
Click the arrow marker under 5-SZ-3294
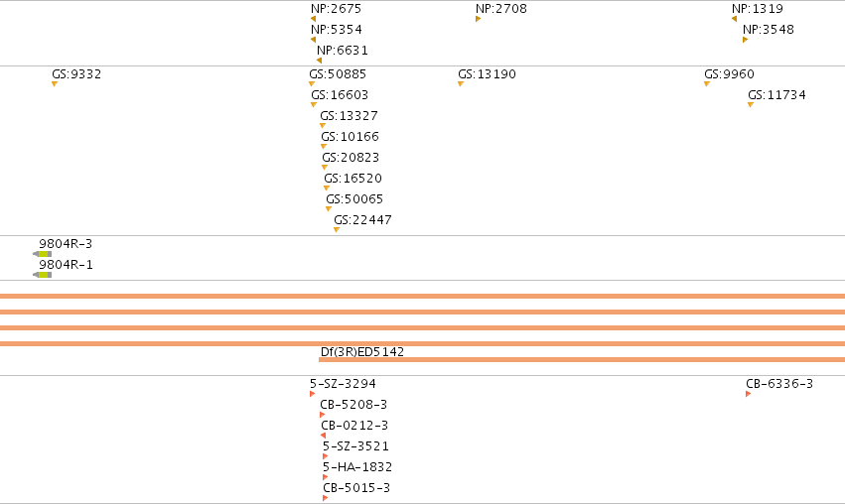click(x=313, y=394)
